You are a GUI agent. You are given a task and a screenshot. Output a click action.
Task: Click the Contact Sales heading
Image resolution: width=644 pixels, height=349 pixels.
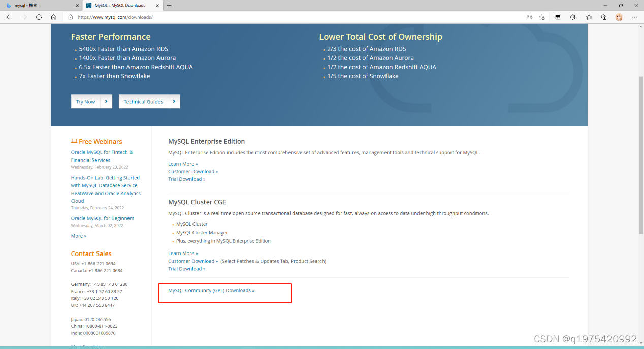point(91,253)
